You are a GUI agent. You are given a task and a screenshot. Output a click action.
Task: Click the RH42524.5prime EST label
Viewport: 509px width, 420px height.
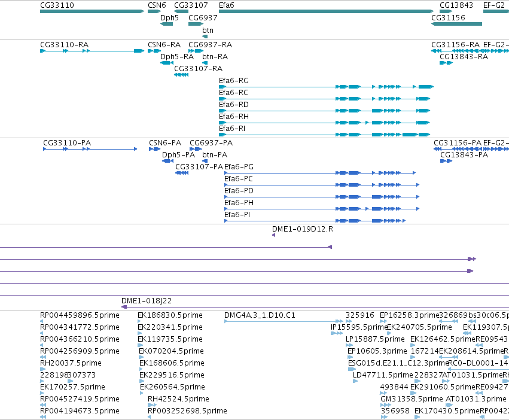(179, 399)
